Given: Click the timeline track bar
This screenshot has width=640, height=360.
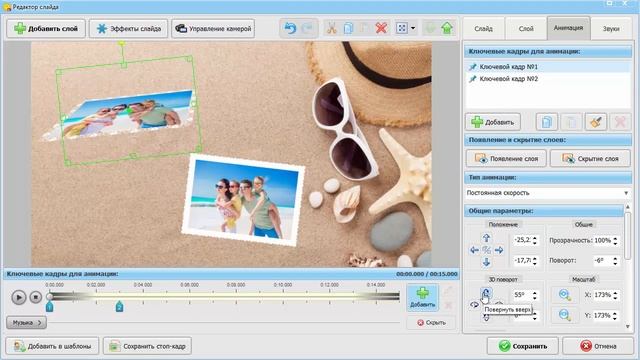Looking at the screenshot, I should (x=224, y=297).
